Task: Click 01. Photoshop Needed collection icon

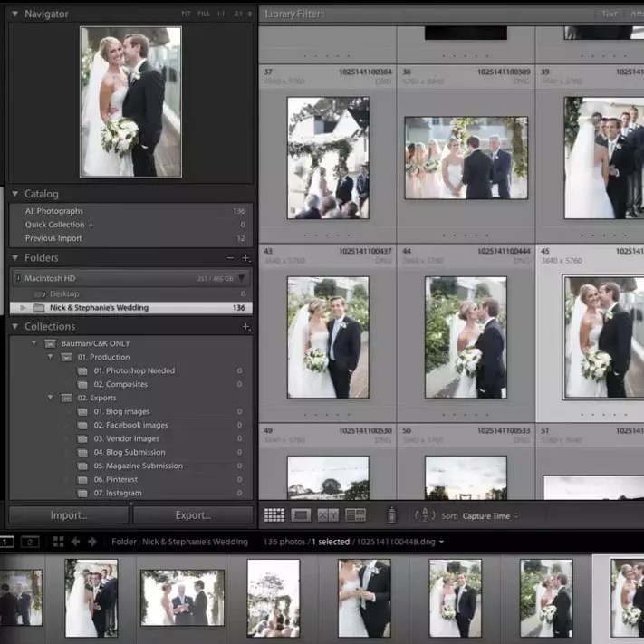Action: click(x=82, y=370)
